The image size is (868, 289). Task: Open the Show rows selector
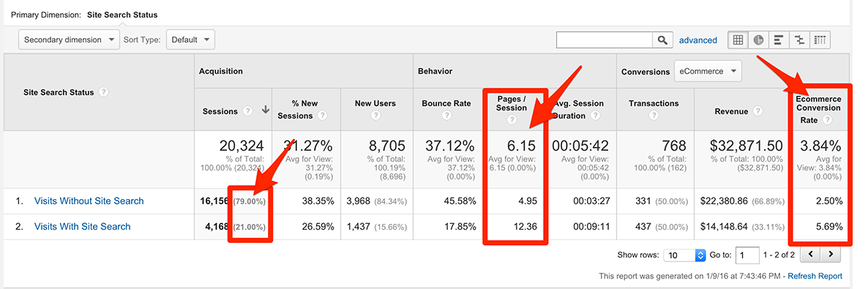click(x=684, y=255)
